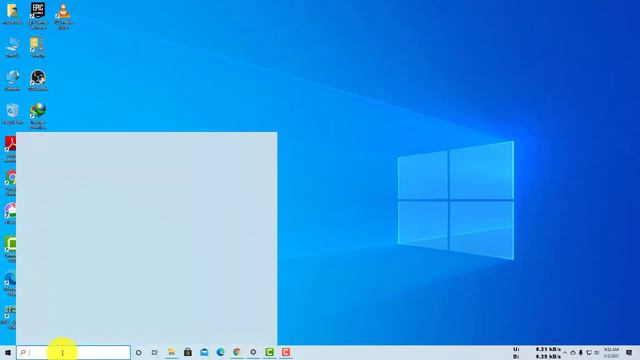Viewport: 640px width, 360px height.
Task: Open VLC media player desktop shortcut
Action: (63, 16)
